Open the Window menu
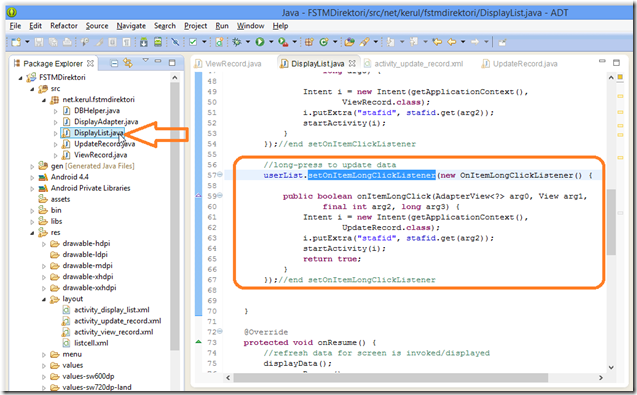The height and width of the screenshot is (395, 637). (251, 26)
